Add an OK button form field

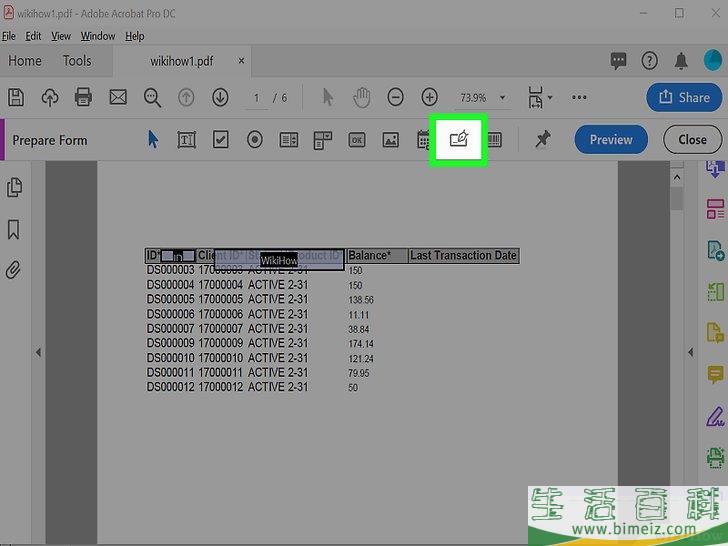[357, 140]
